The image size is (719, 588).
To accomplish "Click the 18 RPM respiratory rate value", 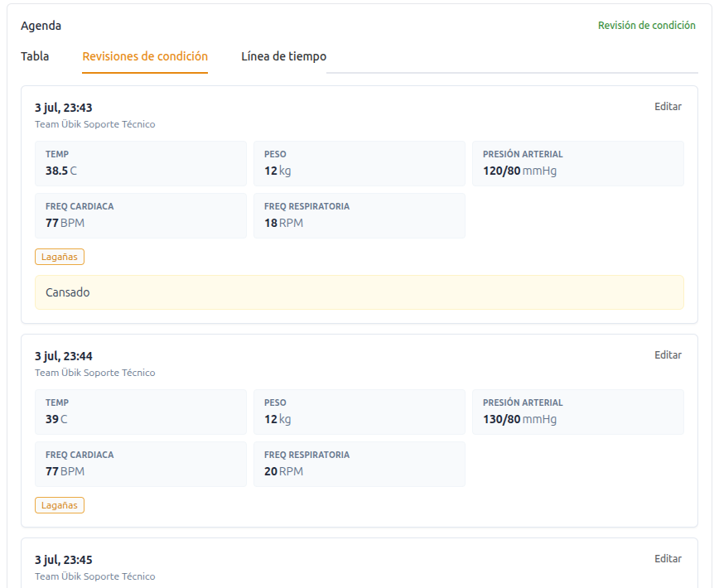I will (x=283, y=224).
